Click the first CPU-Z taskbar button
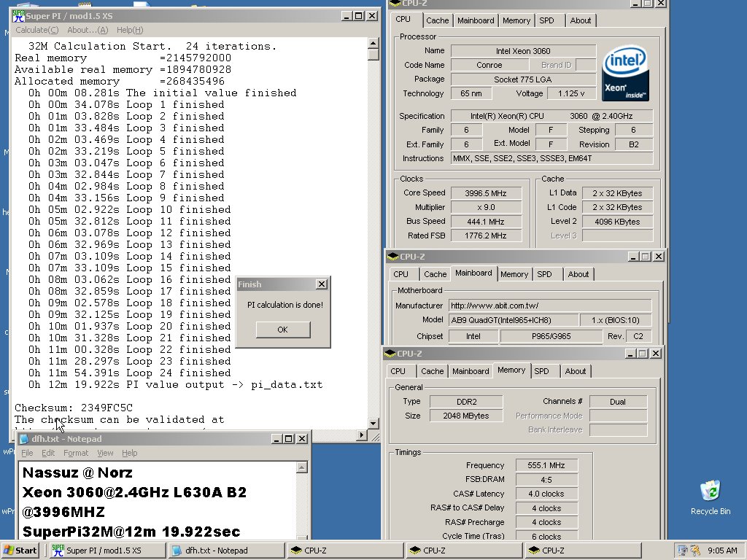 coord(345,551)
